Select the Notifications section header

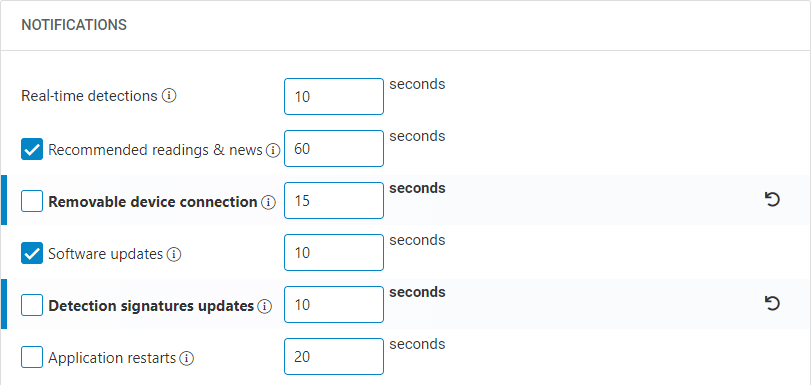pos(74,25)
